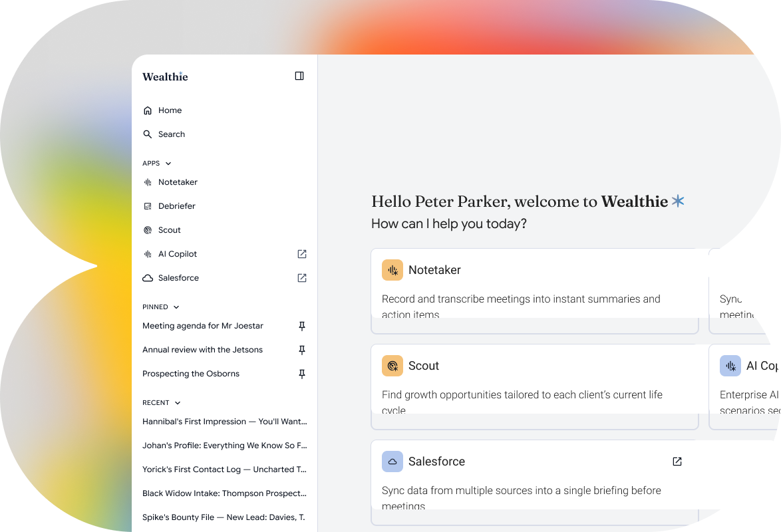781x532 pixels.
Task: Click Salesforce card description about syncing data
Action: pos(522,497)
